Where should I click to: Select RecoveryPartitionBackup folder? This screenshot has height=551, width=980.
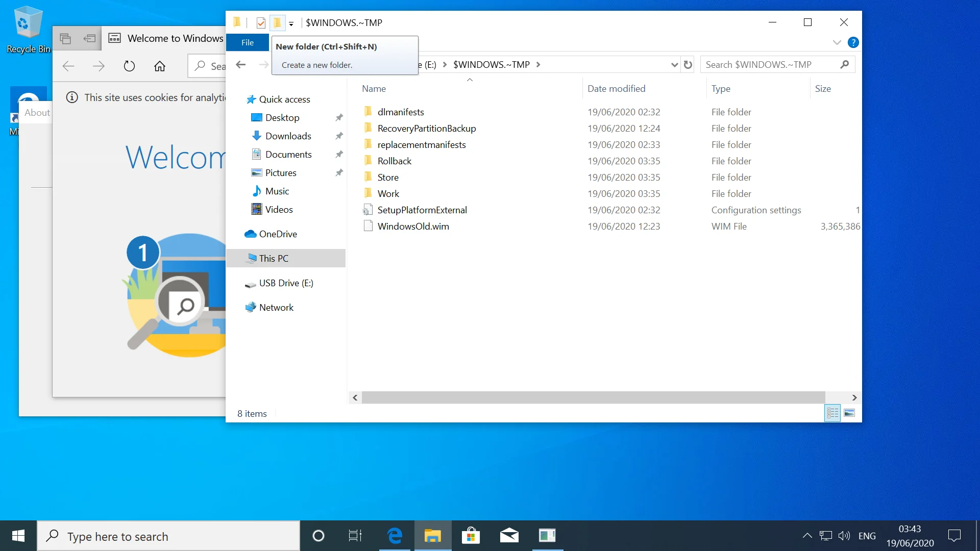coord(427,128)
